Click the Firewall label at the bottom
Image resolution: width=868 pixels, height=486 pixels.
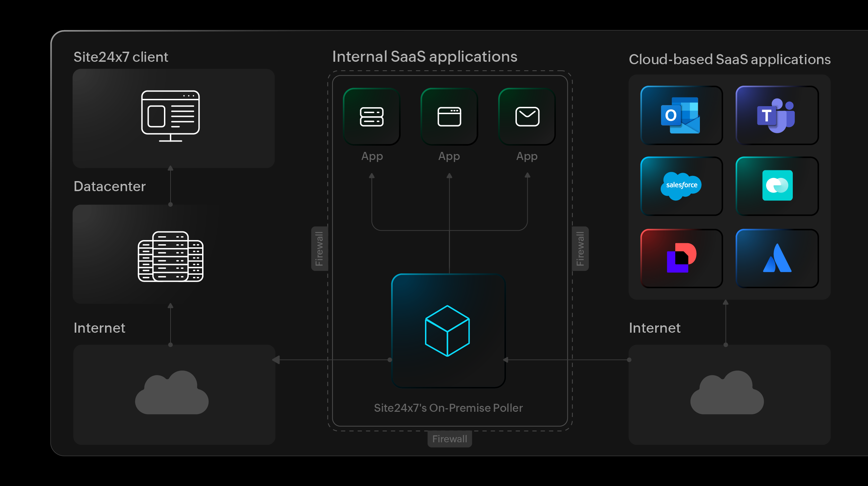point(449,438)
